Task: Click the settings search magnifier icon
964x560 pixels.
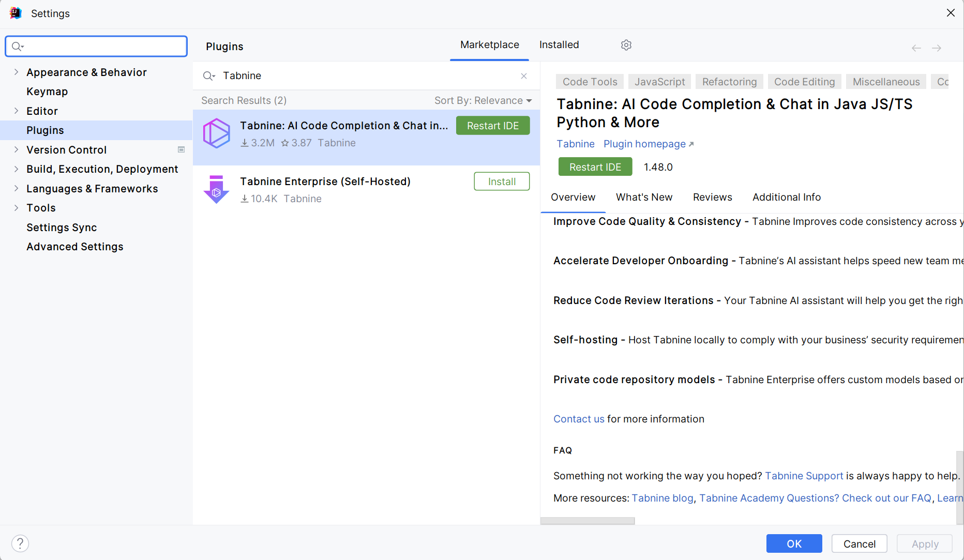Action: [x=18, y=47]
